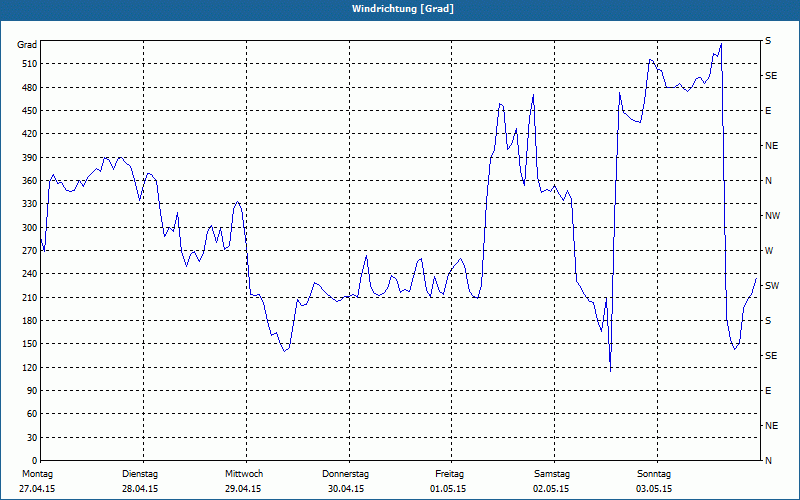The width and height of the screenshot is (800, 500).
Task: Click the 'Montag' day label
Action: pos(37,474)
